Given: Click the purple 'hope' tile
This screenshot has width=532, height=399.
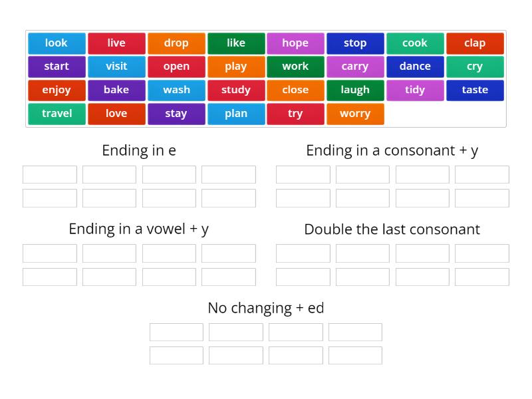Looking at the screenshot, I should [x=295, y=43].
